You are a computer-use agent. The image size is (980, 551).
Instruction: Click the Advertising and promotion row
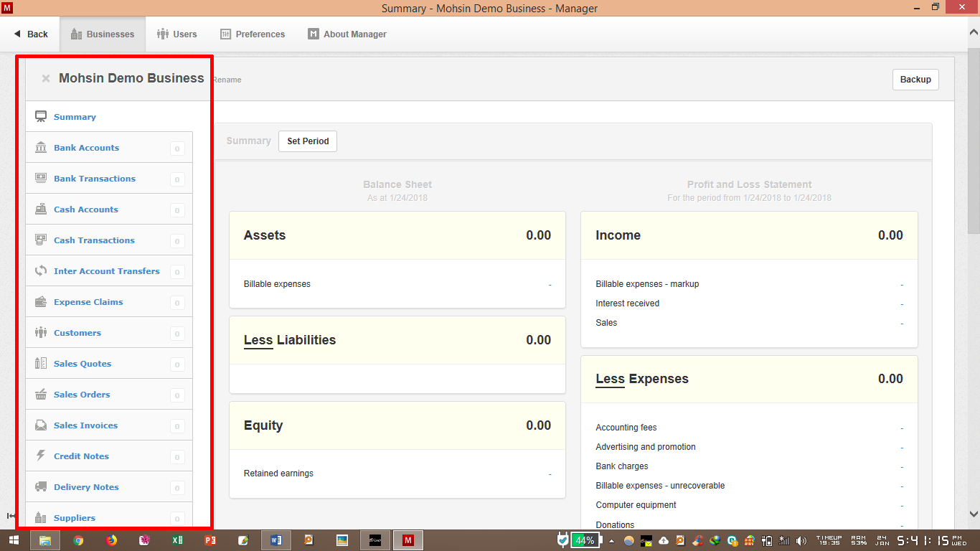tap(749, 447)
